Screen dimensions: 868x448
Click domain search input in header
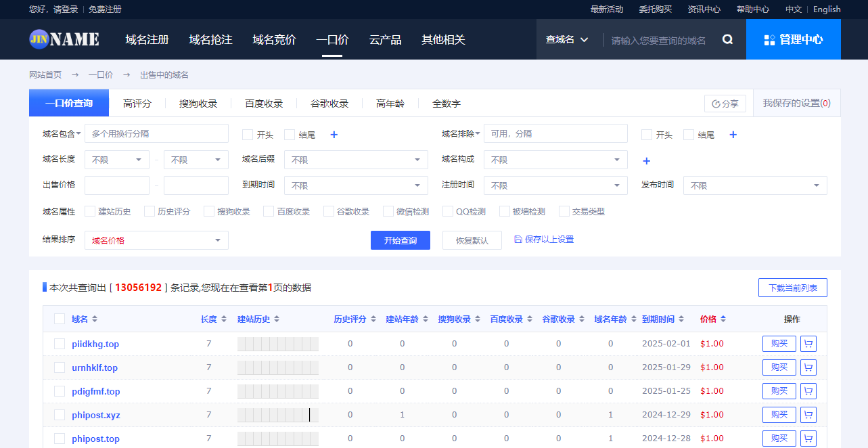pos(660,40)
